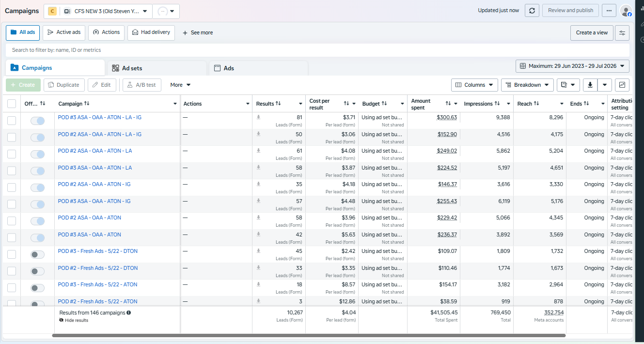This screenshot has width=644, height=344.
Task: Expand the More actions dropdown
Action: tap(180, 85)
